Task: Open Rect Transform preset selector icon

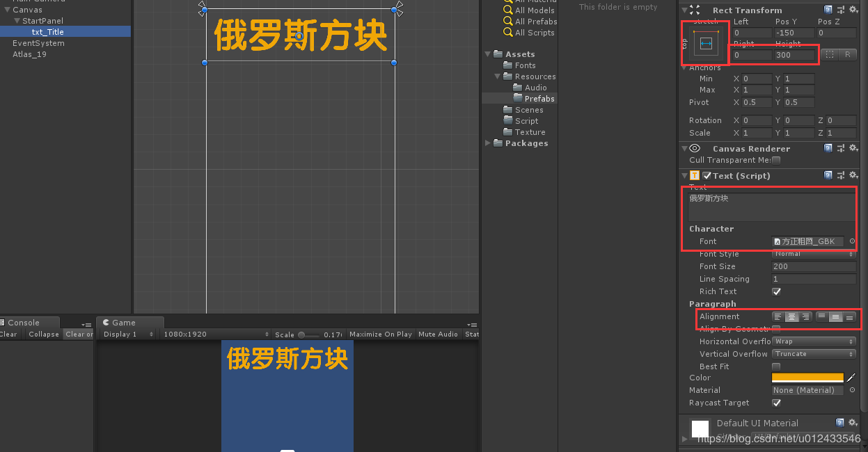Action: [x=841, y=10]
